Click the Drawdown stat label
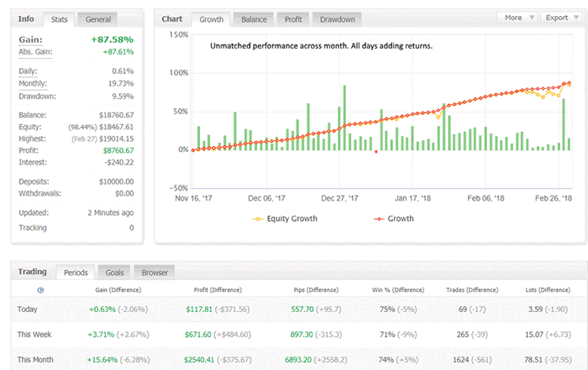This screenshot has height=370, width=588. (x=39, y=96)
